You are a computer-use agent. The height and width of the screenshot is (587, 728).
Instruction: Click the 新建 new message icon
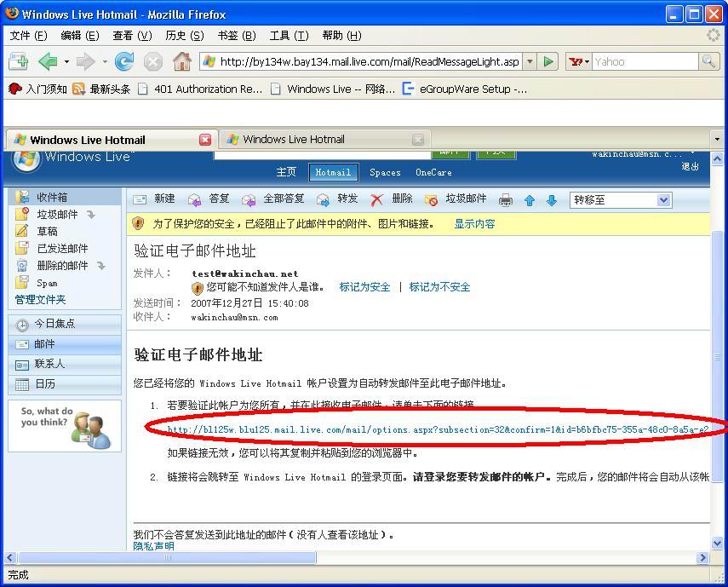tap(140, 199)
